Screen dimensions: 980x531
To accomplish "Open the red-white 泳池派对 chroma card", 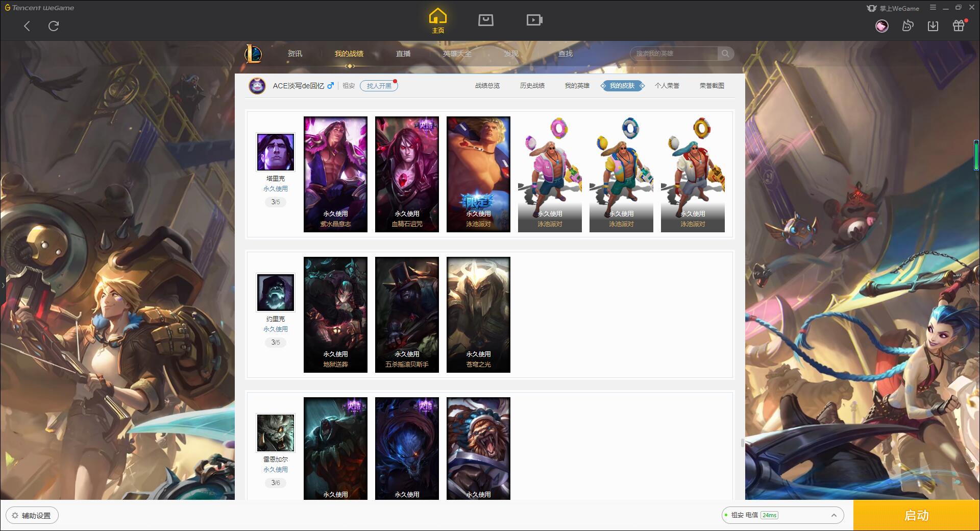I will pos(693,174).
